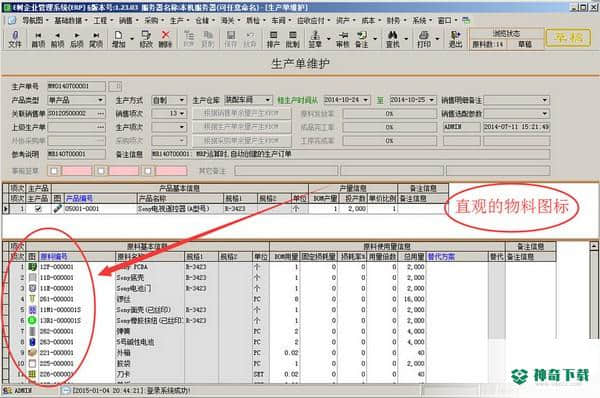Open the 基础数据 menu

(x=71, y=20)
